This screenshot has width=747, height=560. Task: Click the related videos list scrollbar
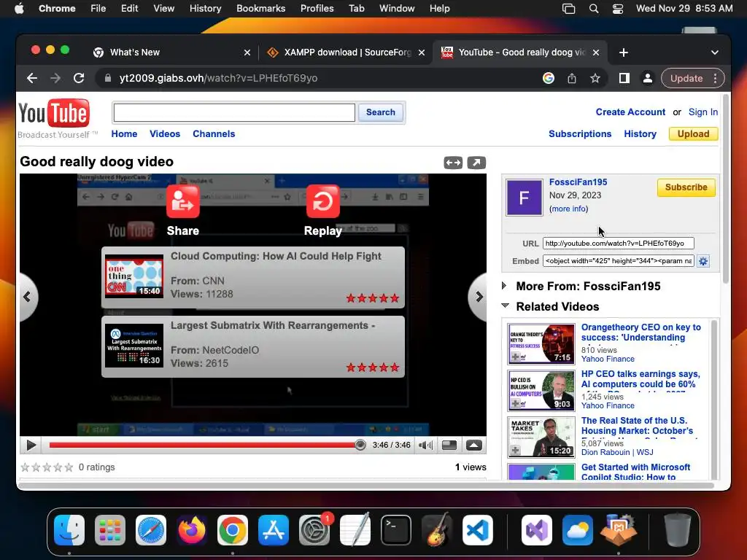713,400
